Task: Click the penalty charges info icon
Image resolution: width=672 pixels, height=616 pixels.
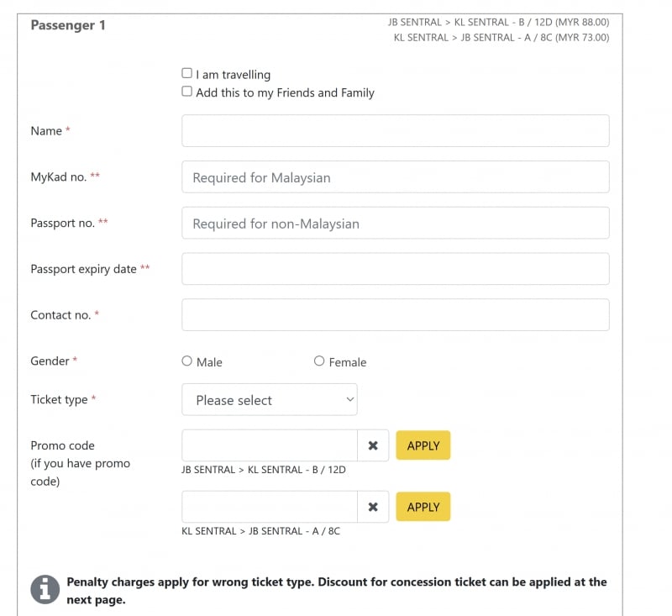Action: (x=45, y=589)
